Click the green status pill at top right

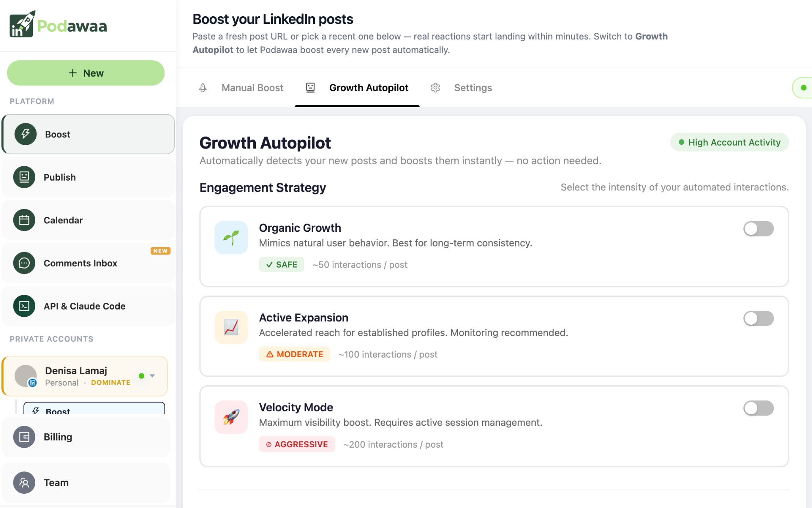pos(802,88)
